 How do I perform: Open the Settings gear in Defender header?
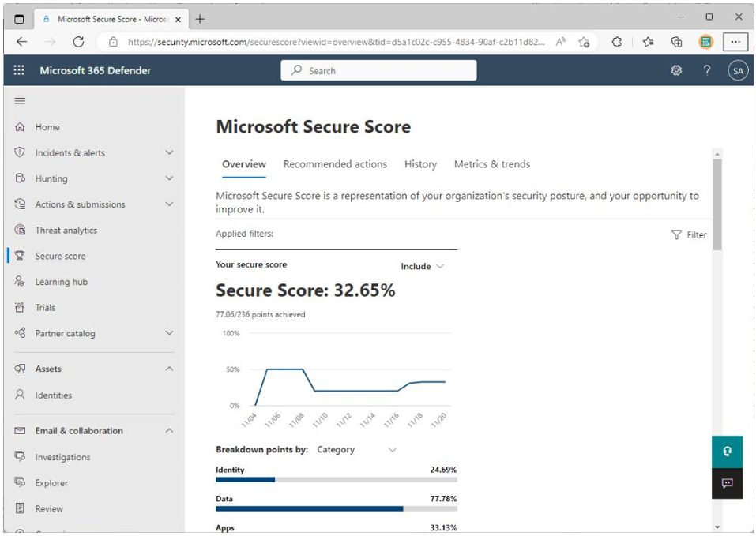(676, 70)
